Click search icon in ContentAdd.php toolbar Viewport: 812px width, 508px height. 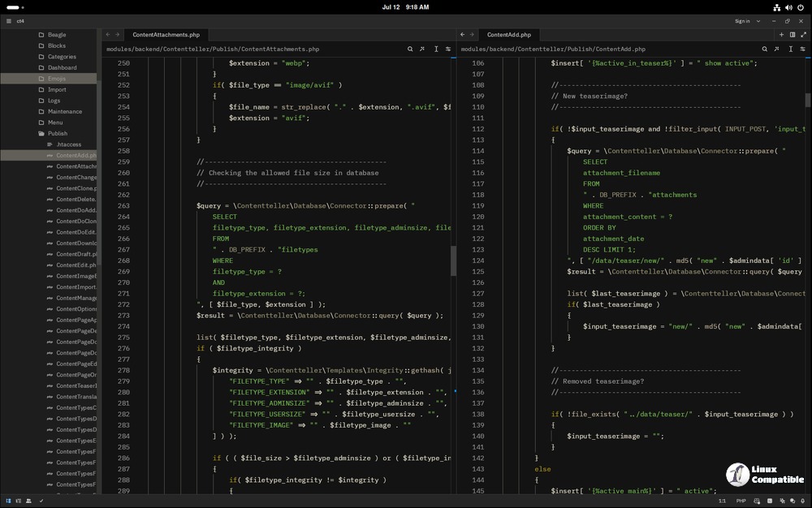tap(765, 50)
